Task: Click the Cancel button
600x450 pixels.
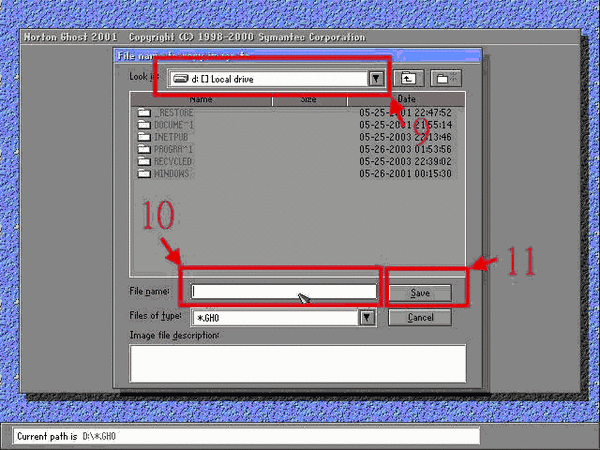Action: [420, 318]
